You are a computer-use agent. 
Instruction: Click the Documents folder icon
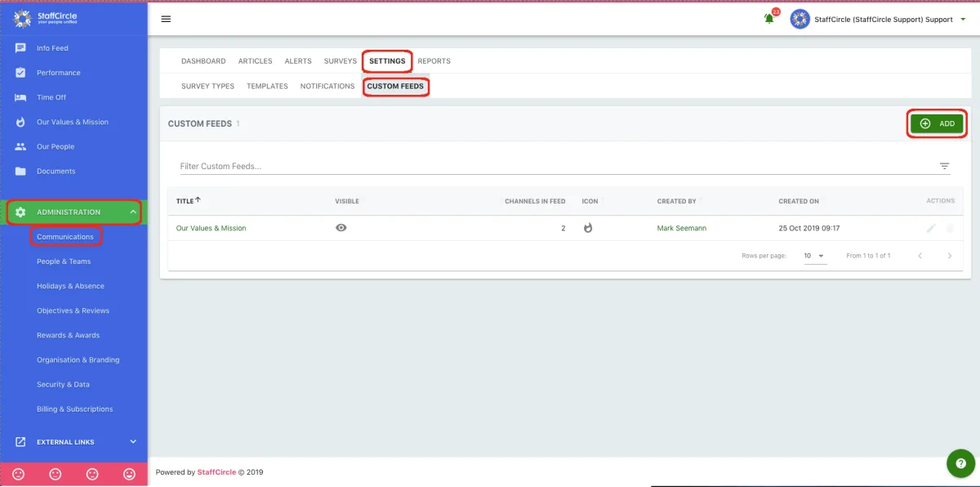coord(20,171)
